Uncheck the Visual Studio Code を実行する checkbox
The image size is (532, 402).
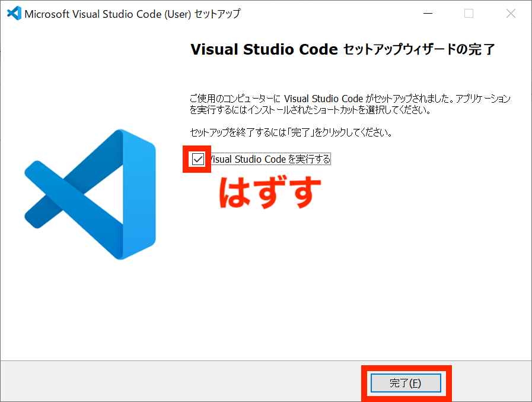coord(196,159)
